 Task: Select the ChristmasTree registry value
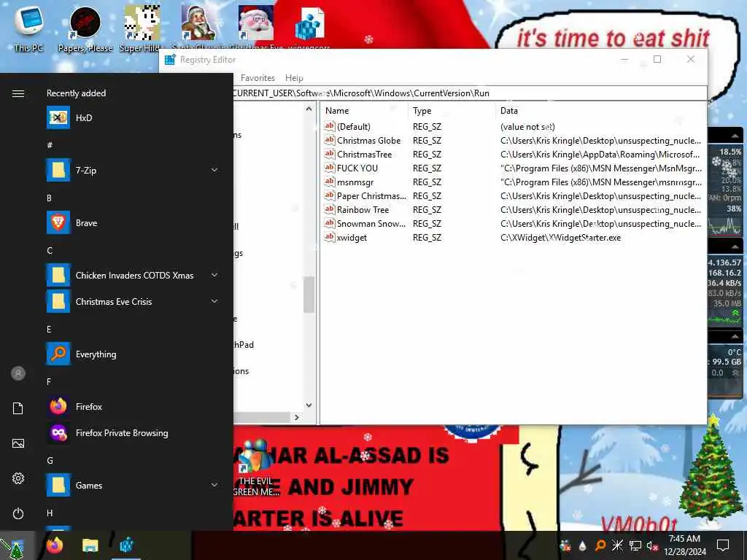pos(365,155)
